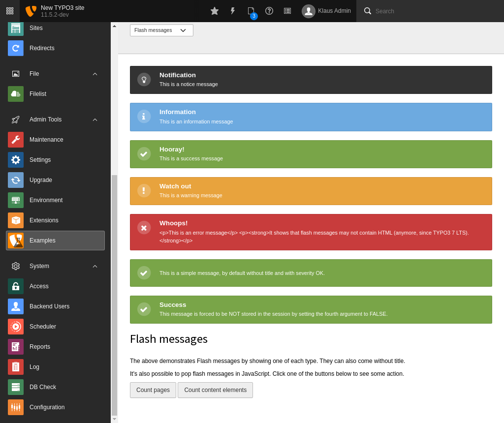Click the bookmarks star icon

click(x=215, y=11)
